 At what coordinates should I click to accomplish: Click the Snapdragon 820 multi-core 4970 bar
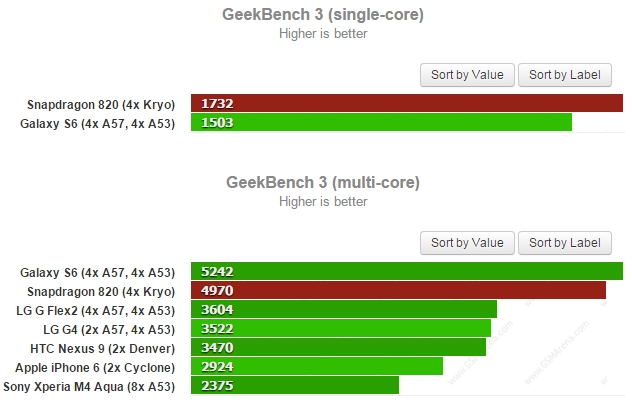pyautogui.click(x=398, y=290)
